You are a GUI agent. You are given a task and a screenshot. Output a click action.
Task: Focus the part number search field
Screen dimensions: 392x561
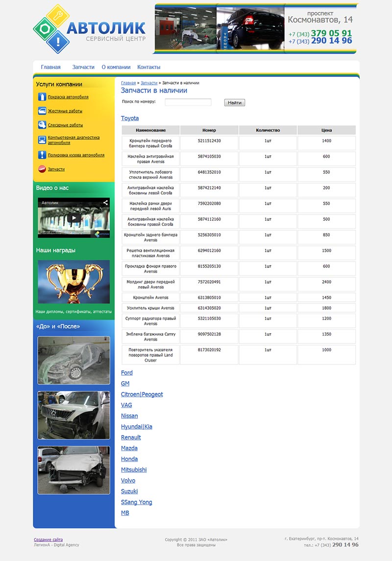coord(188,102)
